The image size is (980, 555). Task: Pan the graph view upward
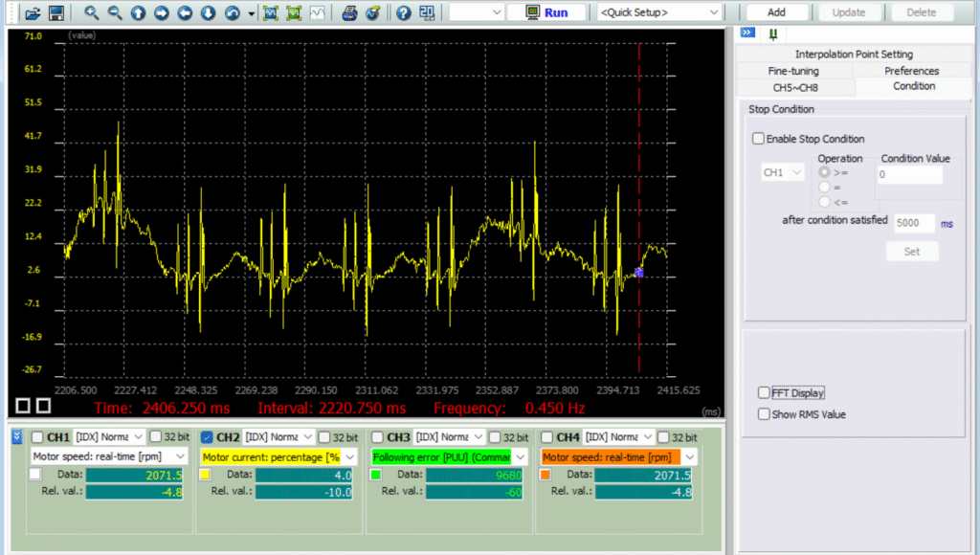coord(139,12)
